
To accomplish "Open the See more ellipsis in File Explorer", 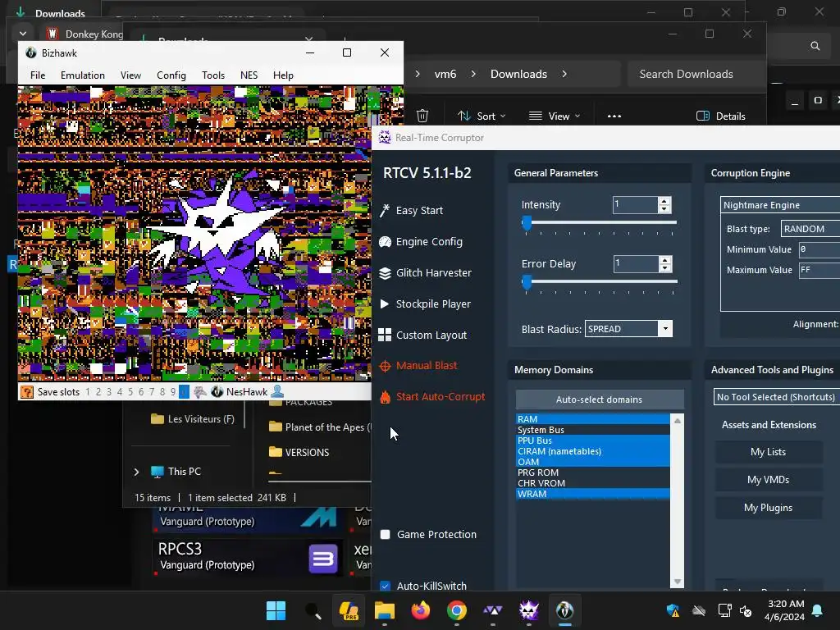I will coord(614,116).
